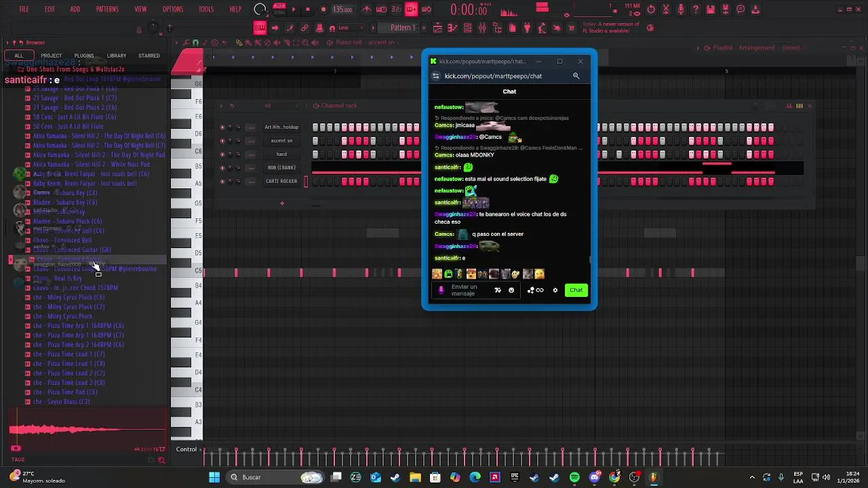Open the mixer view from the toolbar

click(x=482, y=28)
